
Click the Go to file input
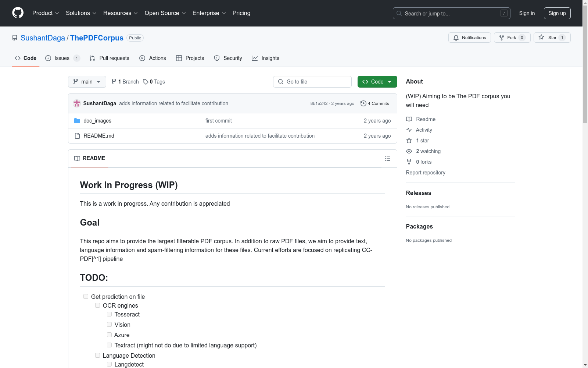pyautogui.click(x=312, y=82)
